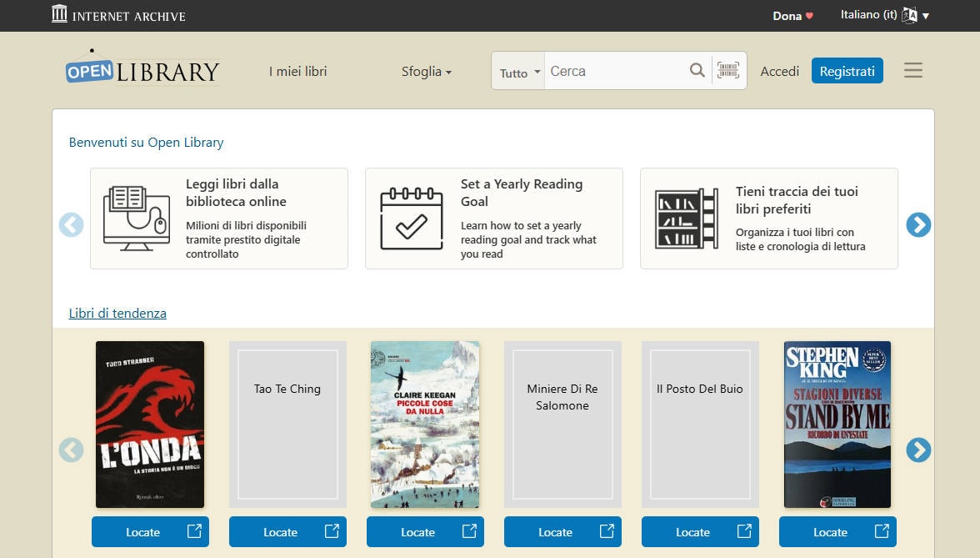Open the barcode scanner in the search bar
Screen dimensions: 980x558
(727, 71)
